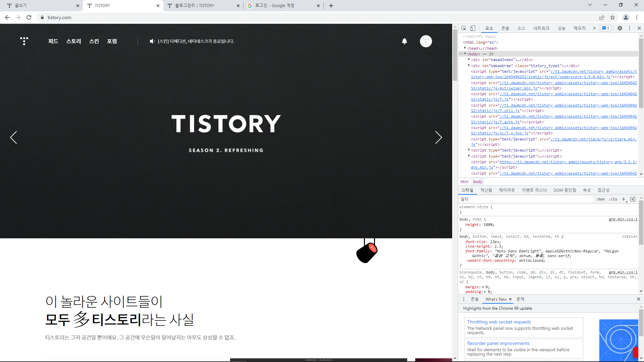
Task: Switch to the 콘솔 DevTools tab
Action: click(505, 28)
